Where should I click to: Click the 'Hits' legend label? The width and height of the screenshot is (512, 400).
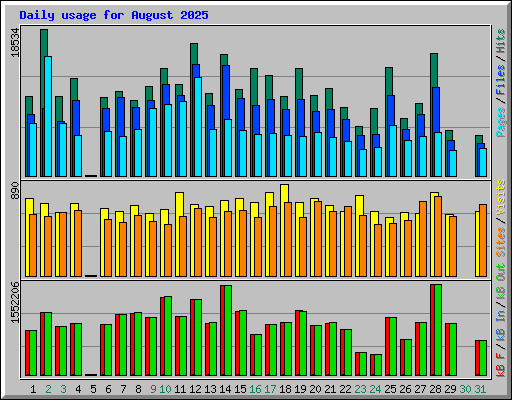tap(500, 41)
